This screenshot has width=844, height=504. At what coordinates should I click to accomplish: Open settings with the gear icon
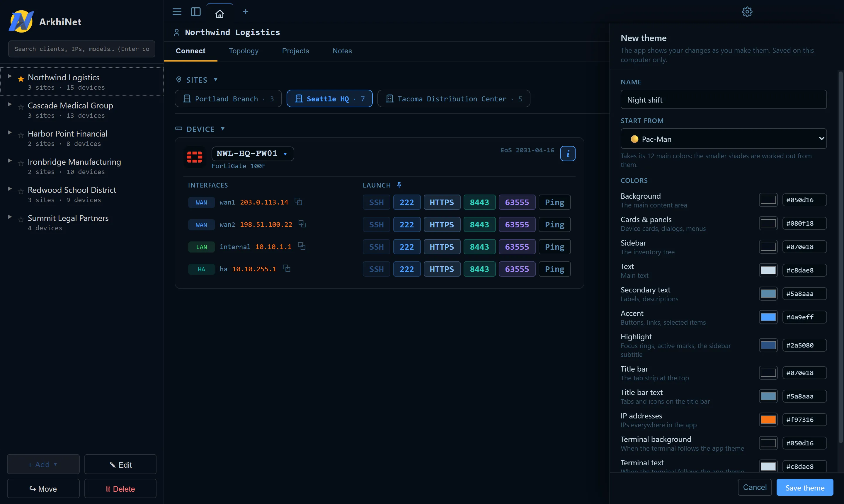(x=747, y=12)
